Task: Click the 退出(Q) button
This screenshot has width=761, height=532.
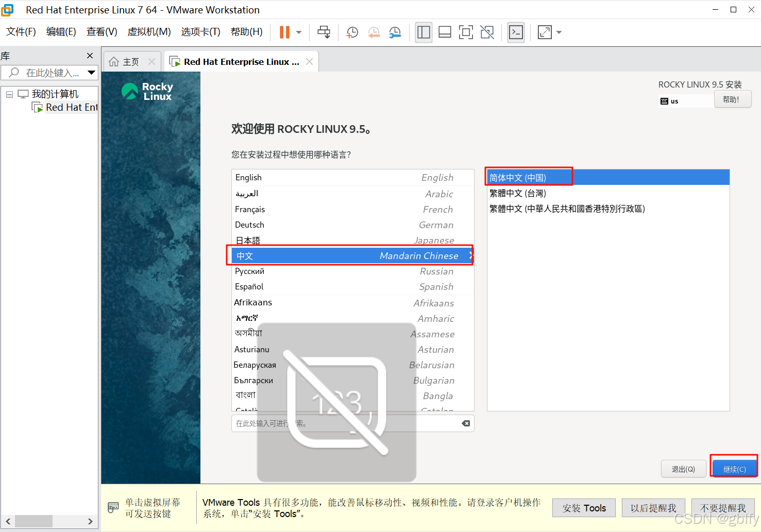Action: coord(683,469)
